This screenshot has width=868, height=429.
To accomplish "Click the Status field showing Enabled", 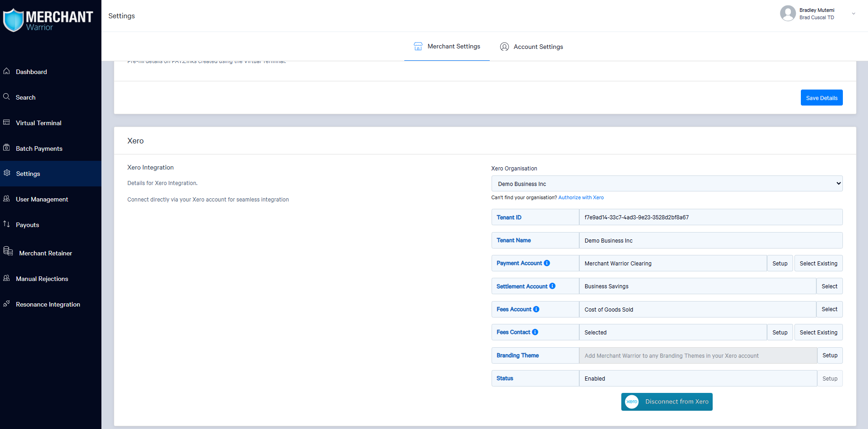I will [698, 378].
